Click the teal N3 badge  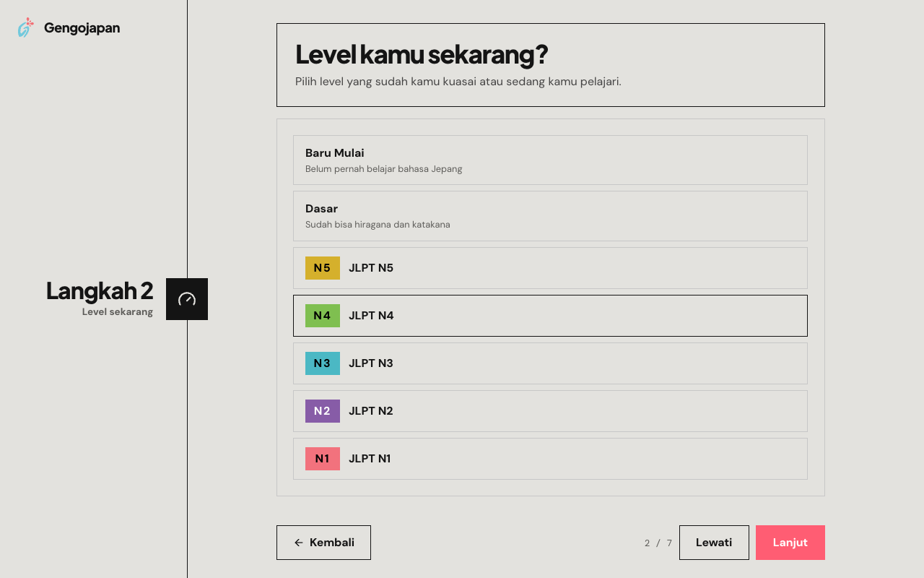point(323,363)
